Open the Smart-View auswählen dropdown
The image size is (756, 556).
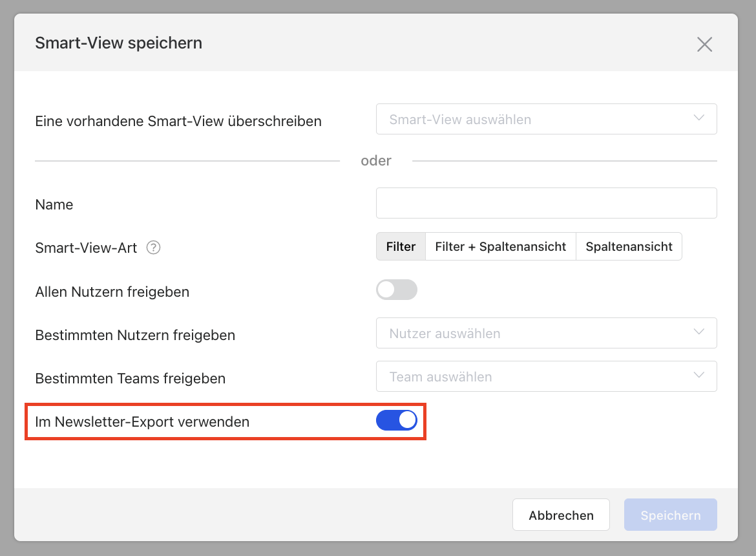click(546, 119)
